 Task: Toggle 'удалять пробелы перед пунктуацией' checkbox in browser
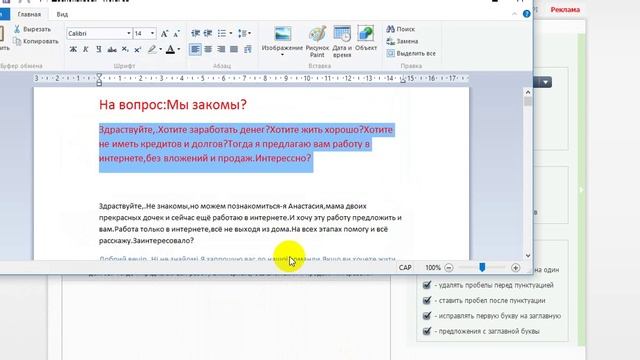point(427,285)
